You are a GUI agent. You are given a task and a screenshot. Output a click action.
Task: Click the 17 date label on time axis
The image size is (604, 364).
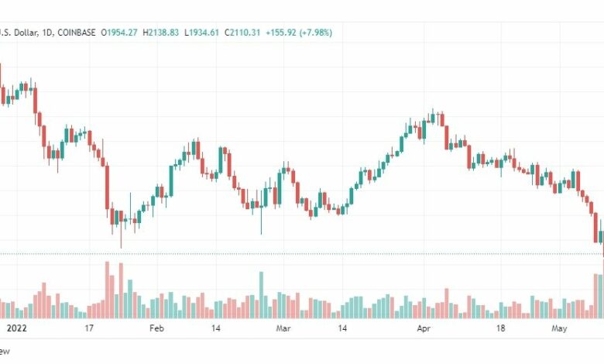pos(89,328)
